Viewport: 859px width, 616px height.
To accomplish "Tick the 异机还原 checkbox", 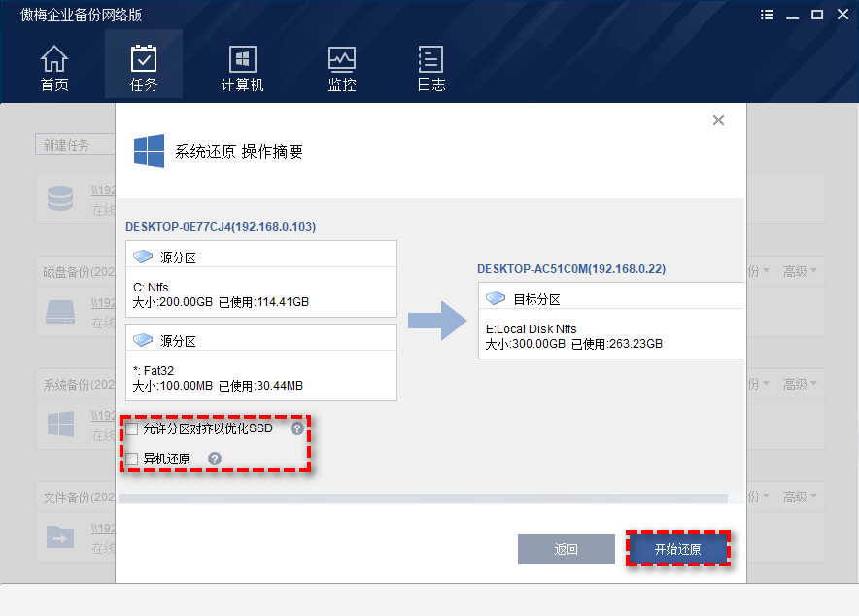I will (x=132, y=459).
